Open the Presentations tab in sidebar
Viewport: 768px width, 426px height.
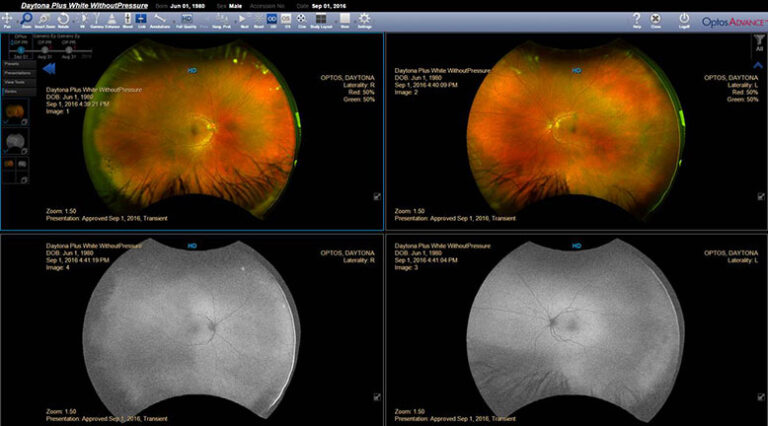point(19,73)
